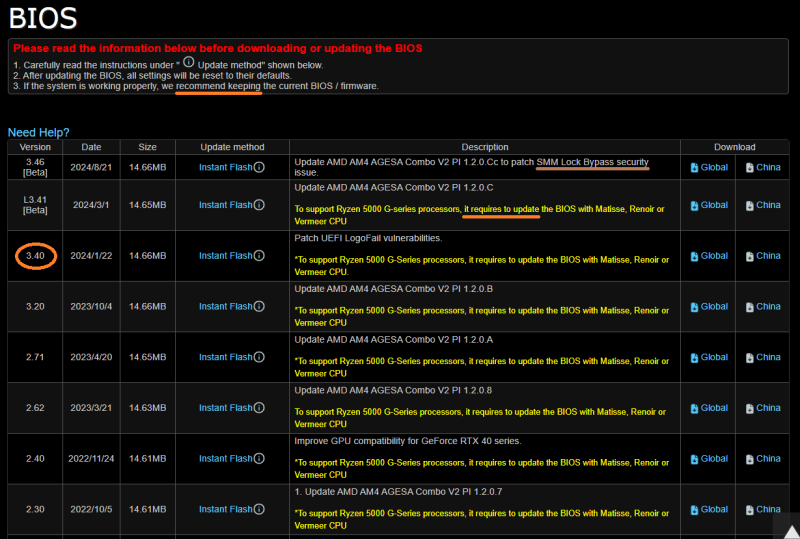This screenshot has height=539, width=800.
Task: Click the date 2023/4/20
Action: 91,357
